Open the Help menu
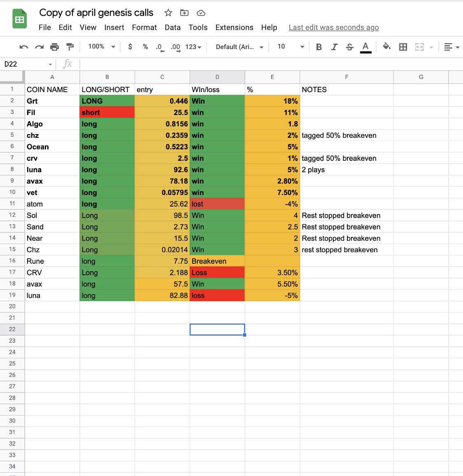 click(x=269, y=27)
